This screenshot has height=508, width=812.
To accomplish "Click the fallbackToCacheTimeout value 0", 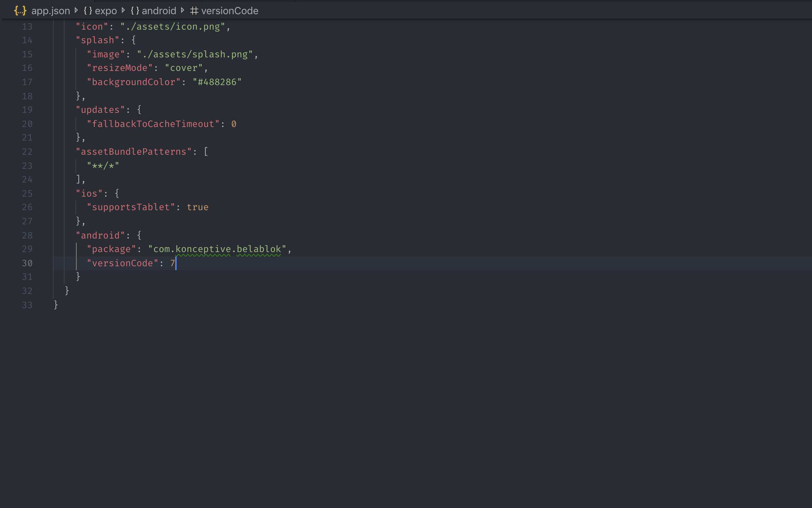I will pos(234,124).
